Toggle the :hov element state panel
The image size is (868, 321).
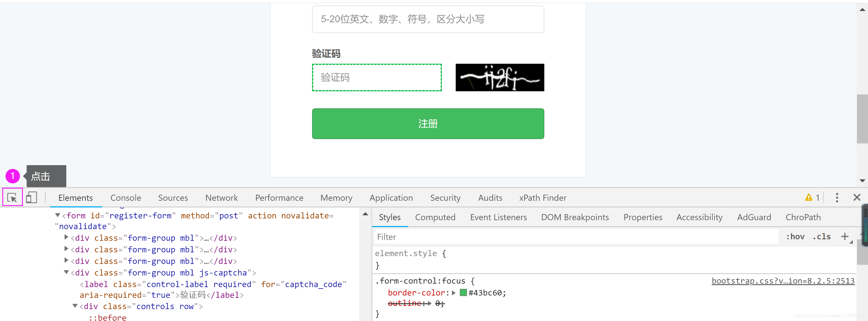click(x=796, y=237)
